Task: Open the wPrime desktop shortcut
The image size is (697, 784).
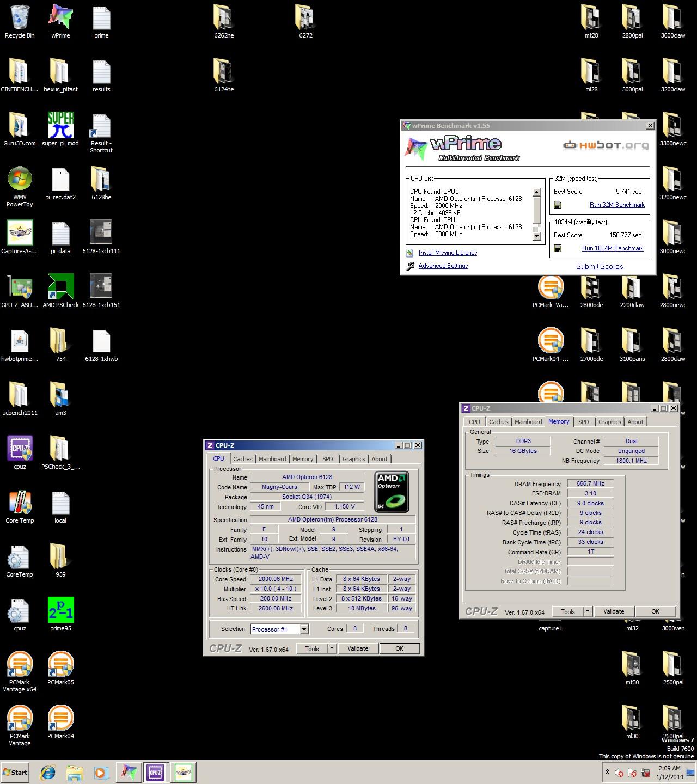Action: (x=60, y=21)
